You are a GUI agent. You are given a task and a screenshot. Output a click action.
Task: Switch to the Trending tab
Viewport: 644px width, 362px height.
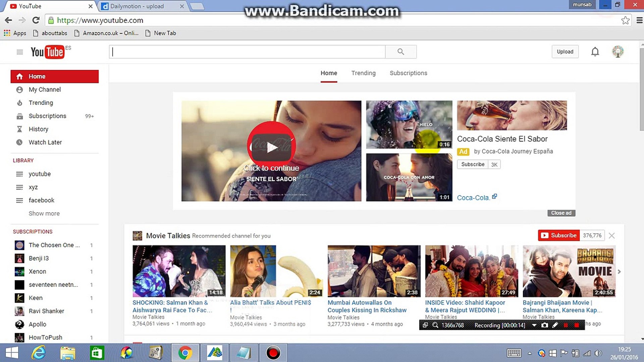pyautogui.click(x=363, y=73)
